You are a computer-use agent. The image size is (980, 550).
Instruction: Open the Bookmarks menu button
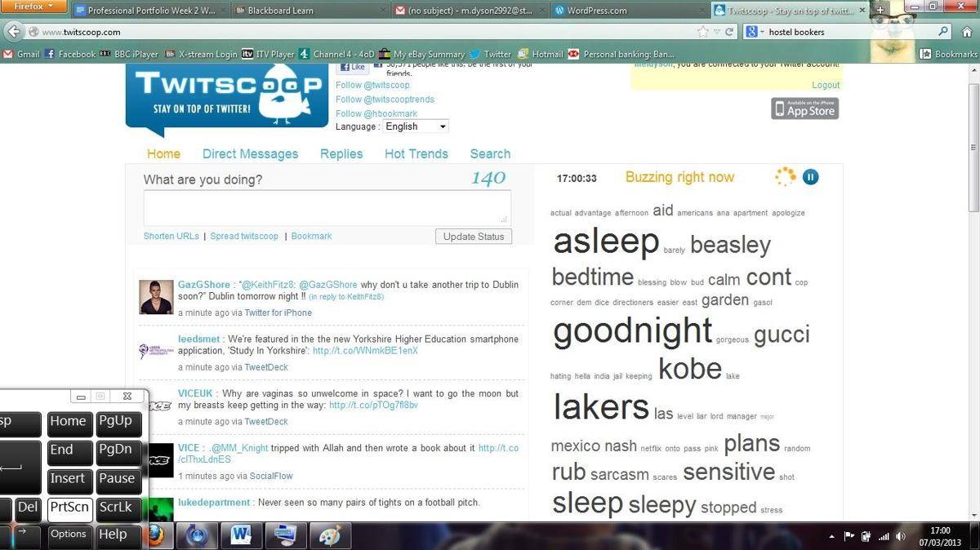pyautogui.click(x=947, y=54)
